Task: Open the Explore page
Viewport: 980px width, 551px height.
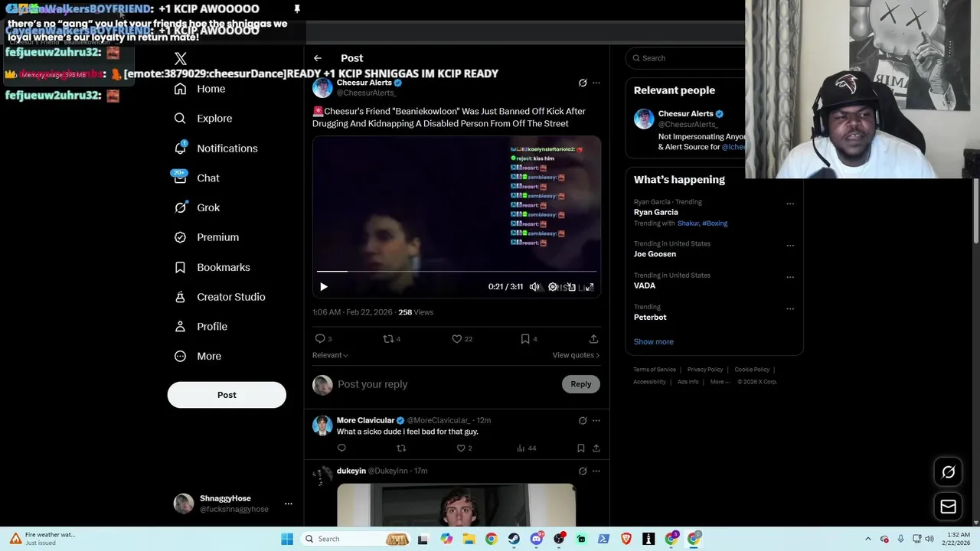Action: (203, 119)
